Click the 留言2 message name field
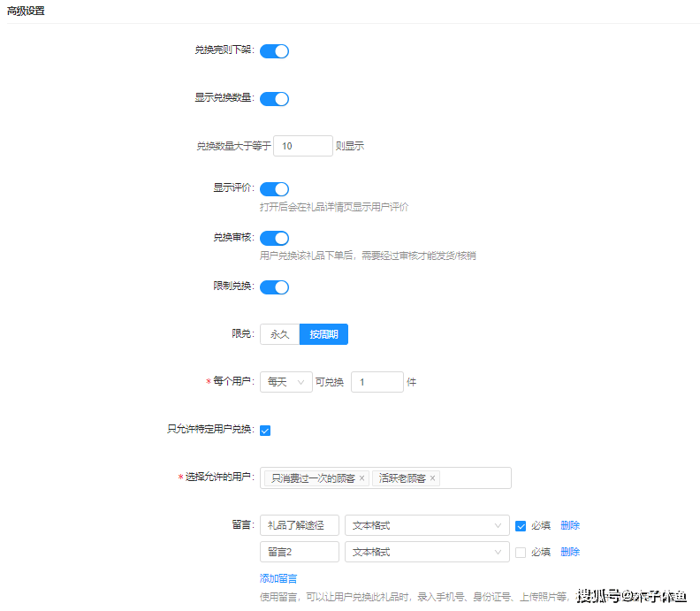 point(300,552)
